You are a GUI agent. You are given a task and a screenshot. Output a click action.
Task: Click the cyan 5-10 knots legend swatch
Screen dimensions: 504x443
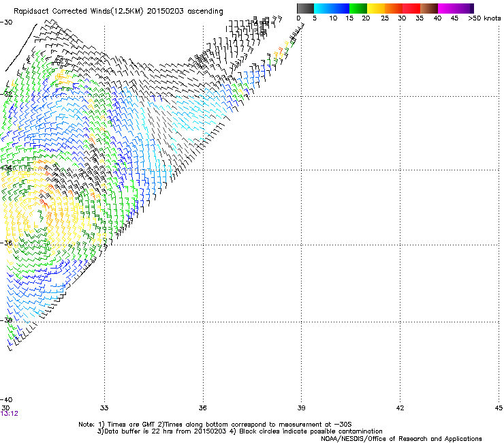[322, 8]
